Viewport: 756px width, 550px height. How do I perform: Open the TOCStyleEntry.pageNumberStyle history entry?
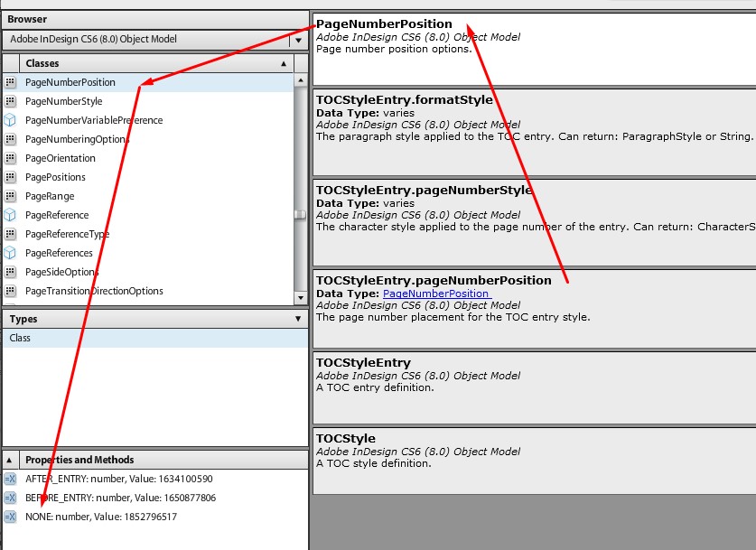[x=534, y=223]
